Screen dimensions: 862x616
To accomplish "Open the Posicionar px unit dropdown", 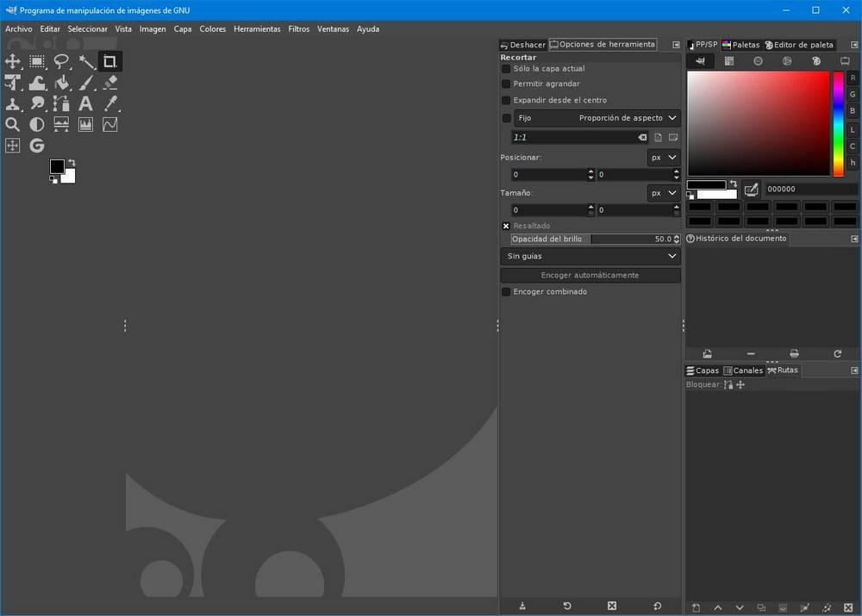I will point(664,158).
